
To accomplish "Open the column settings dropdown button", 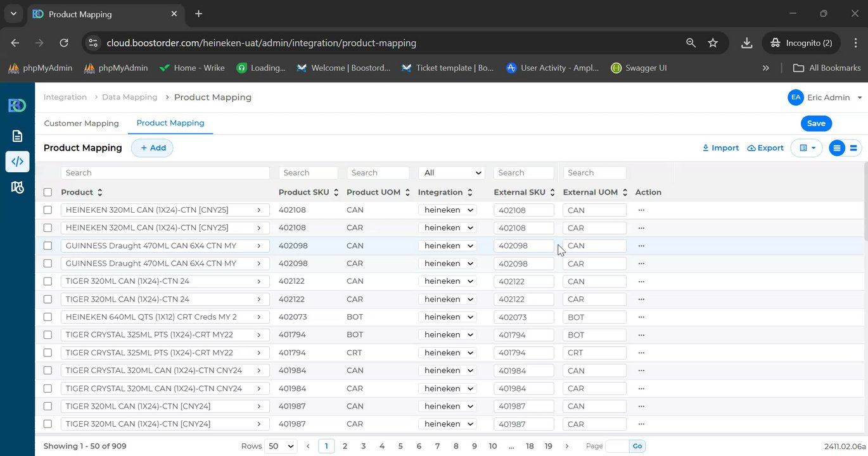I will click(x=807, y=148).
